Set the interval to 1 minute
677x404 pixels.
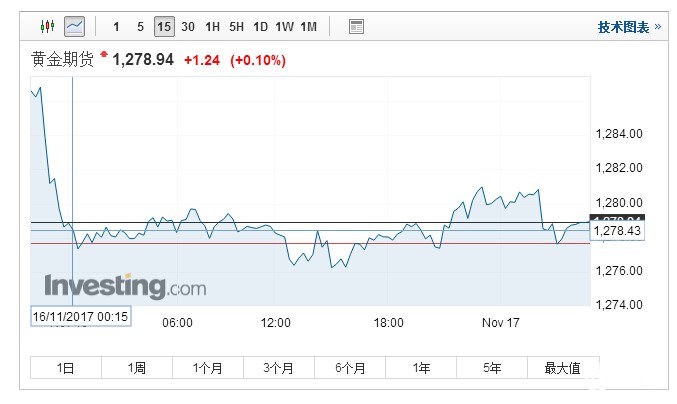tap(117, 26)
